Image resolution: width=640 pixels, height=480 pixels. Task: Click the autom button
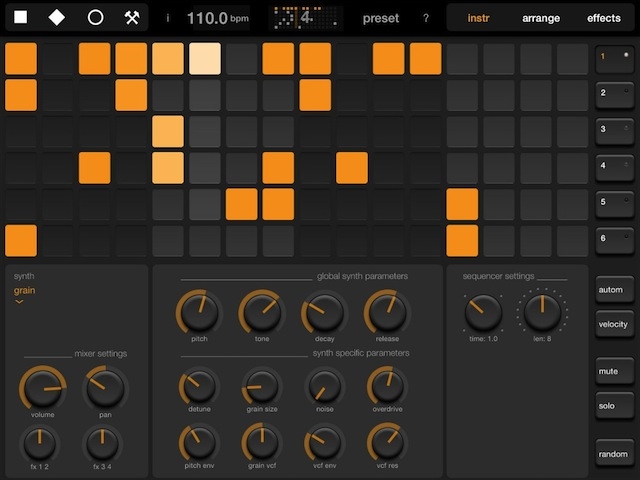(x=613, y=288)
